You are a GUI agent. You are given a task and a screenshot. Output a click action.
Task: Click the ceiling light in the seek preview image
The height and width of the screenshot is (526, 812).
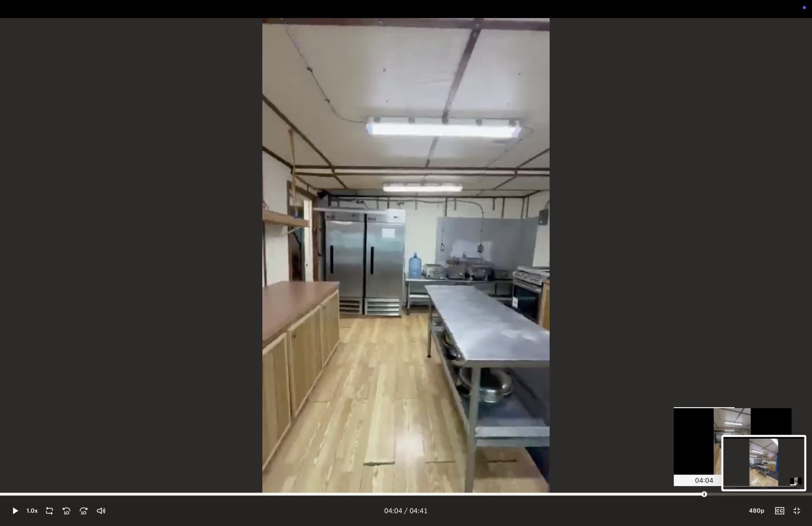[x=733, y=423]
